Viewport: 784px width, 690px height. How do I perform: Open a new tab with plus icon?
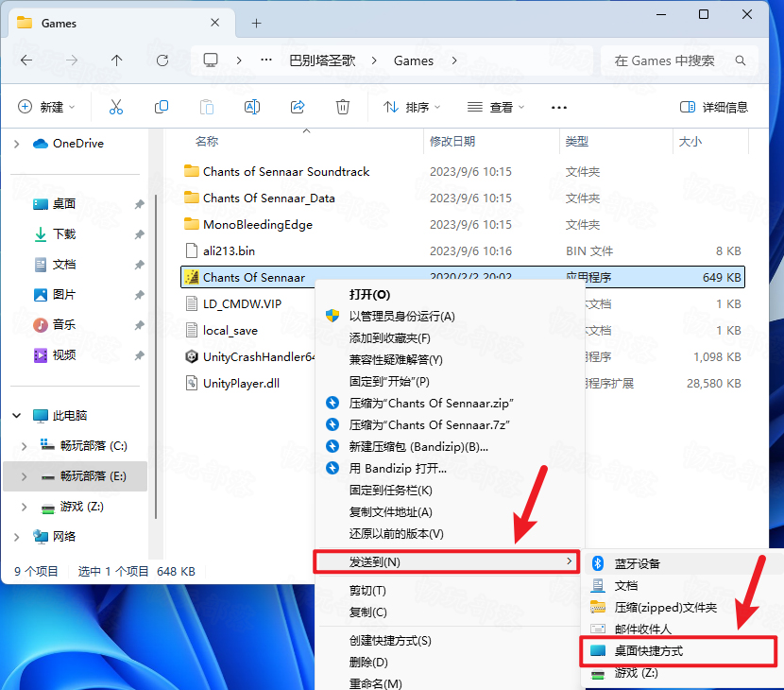[x=257, y=23]
